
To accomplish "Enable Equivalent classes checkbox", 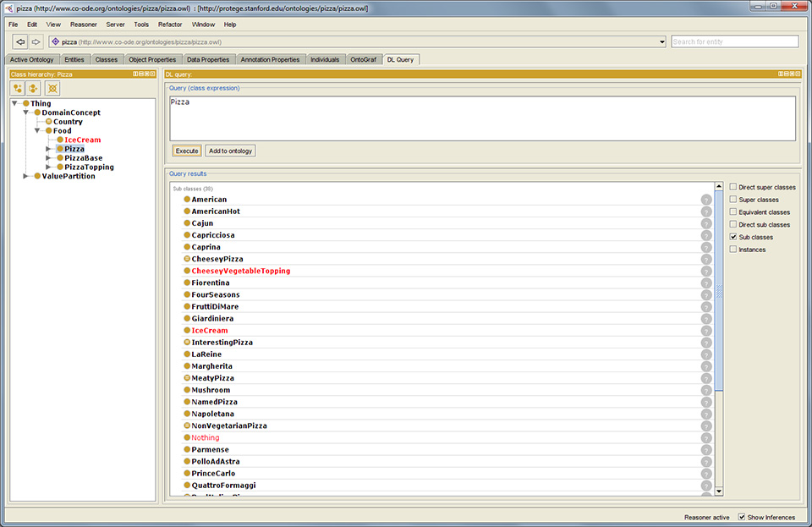I will (733, 211).
